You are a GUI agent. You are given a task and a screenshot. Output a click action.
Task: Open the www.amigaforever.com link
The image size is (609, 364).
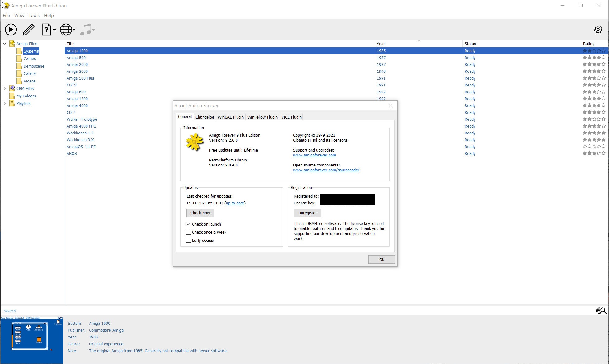click(314, 155)
